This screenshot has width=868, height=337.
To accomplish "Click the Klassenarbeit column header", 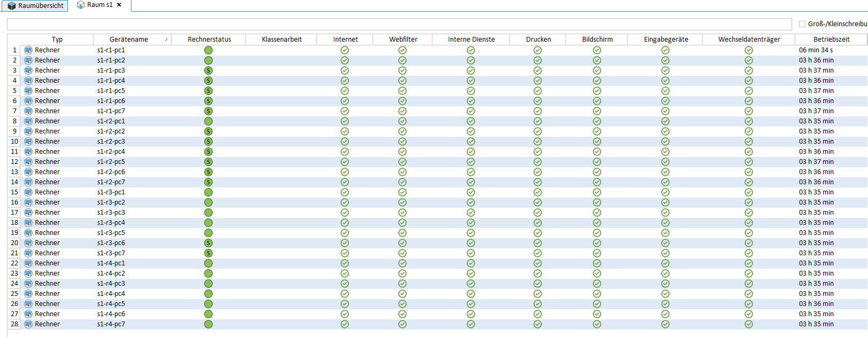I will (x=282, y=40).
